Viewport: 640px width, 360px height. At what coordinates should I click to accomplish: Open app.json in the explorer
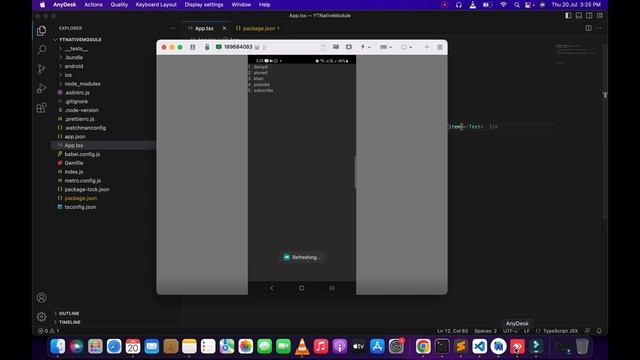coord(75,137)
